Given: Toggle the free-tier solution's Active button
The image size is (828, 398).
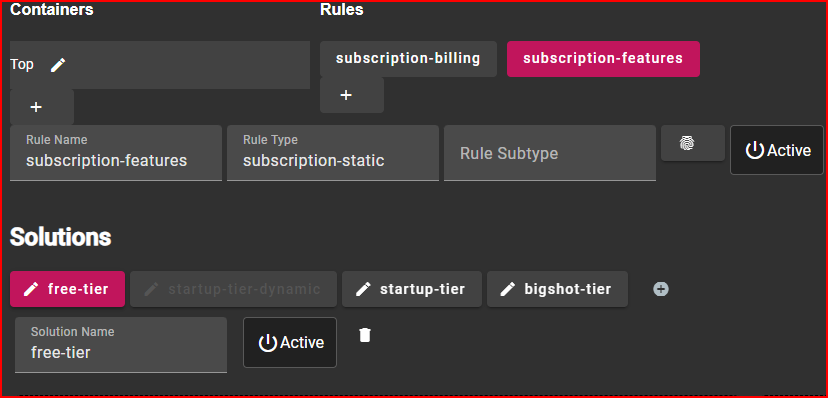Looking at the screenshot, I should [290, 343].
